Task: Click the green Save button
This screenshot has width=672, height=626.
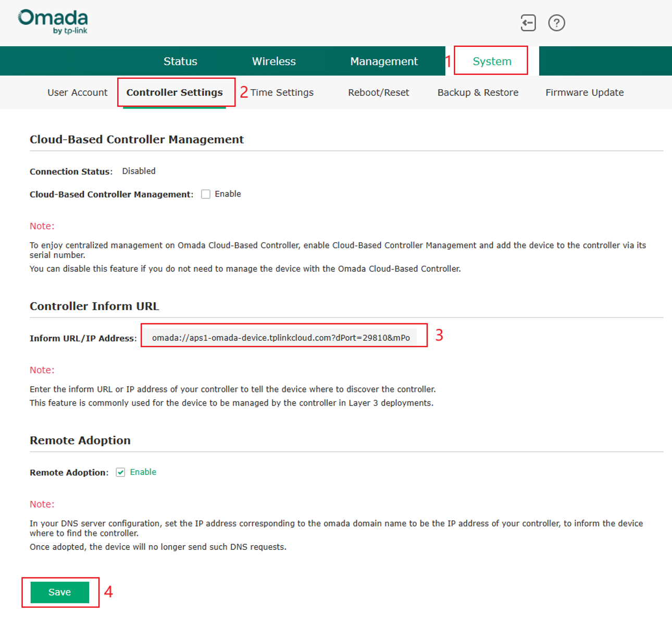Action: click(x=60, y=592)
